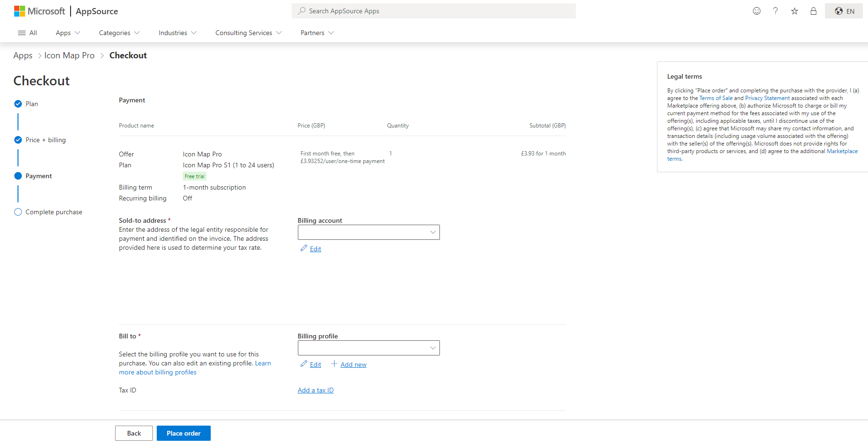Open the feedback smiley face icon
The width and height of the screenshot is (868, 446).
pyautogui.click(x=757, y=11)
